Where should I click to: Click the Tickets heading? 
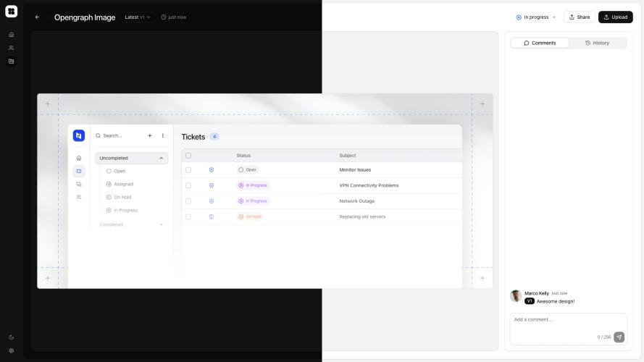193,137
